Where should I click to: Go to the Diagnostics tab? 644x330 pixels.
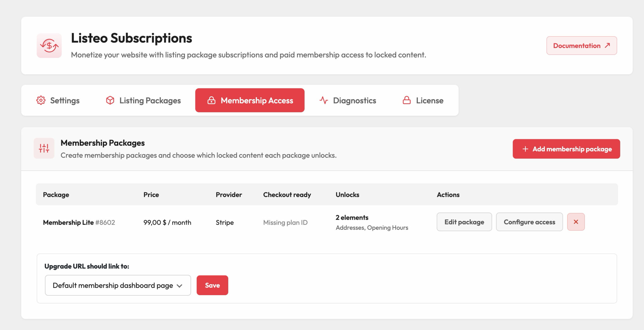point(348,100)
